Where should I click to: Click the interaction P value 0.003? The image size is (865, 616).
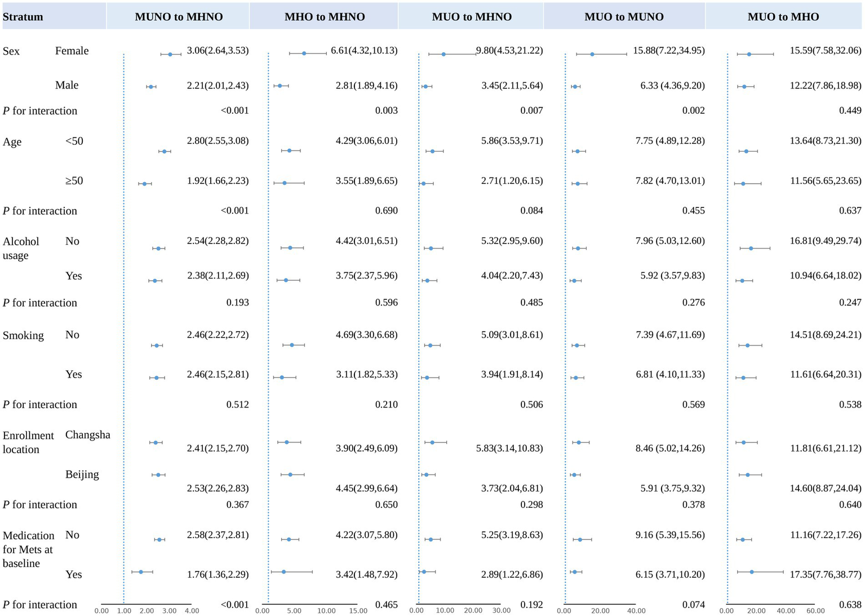tap(386, 110)
